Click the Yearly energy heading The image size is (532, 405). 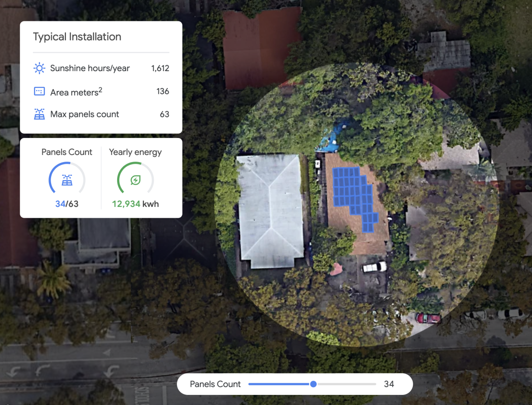pyautogui.click(x=135, y=152)
